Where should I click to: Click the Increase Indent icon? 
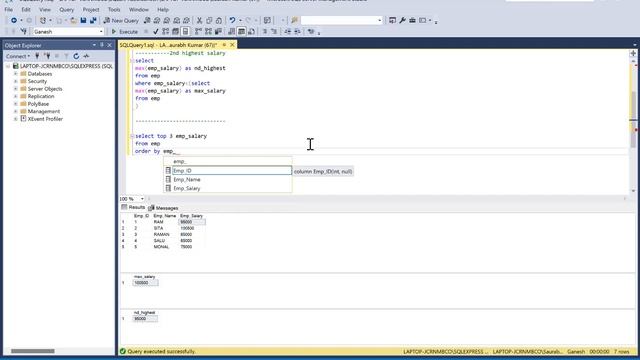297,31
